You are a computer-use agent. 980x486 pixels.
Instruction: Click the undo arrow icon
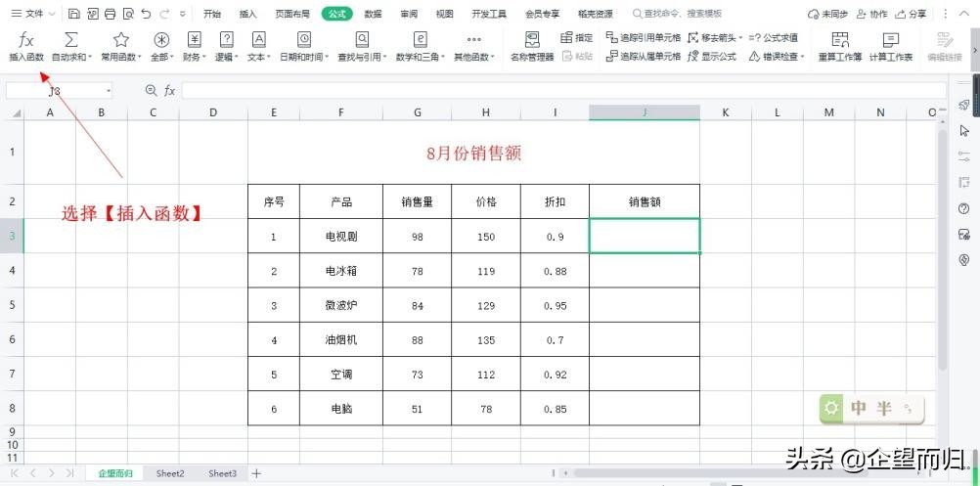(146, 14)
